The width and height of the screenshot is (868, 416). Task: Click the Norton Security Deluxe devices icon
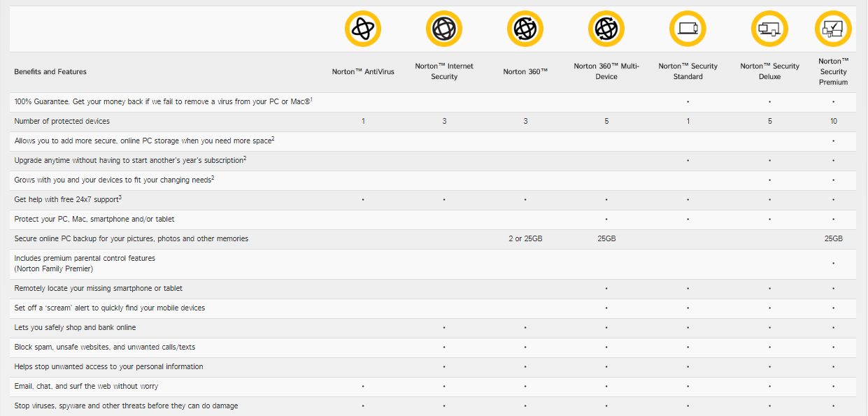point(769,29)
